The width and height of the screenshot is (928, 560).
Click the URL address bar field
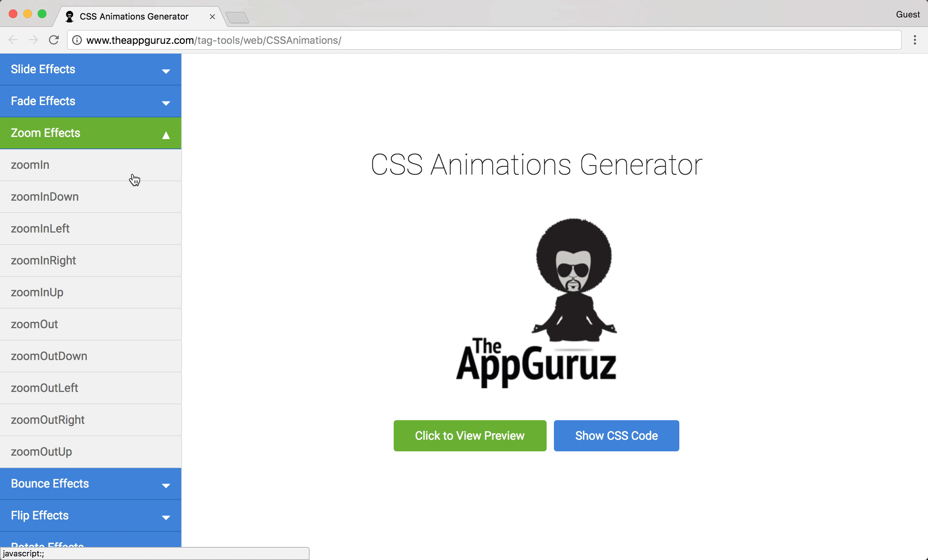(x=490, y=40)
